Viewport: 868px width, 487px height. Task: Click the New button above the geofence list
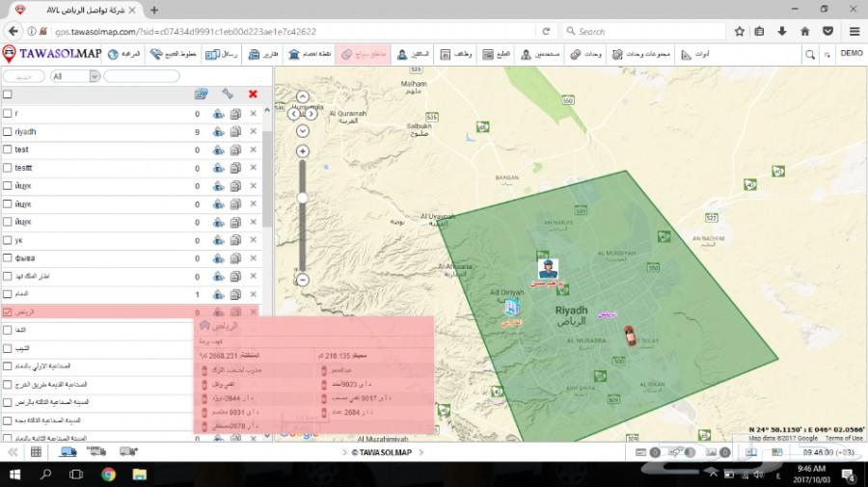(23, 76)
